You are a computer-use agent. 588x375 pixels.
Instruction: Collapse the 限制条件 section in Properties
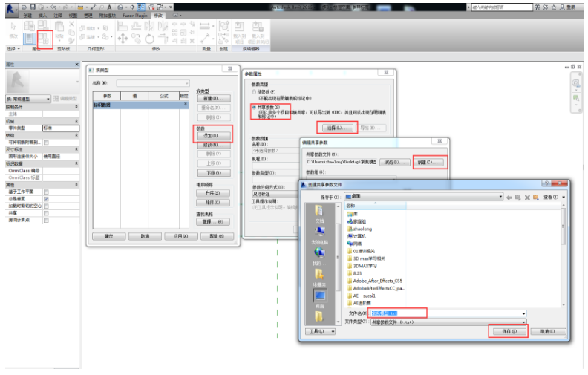76,107
